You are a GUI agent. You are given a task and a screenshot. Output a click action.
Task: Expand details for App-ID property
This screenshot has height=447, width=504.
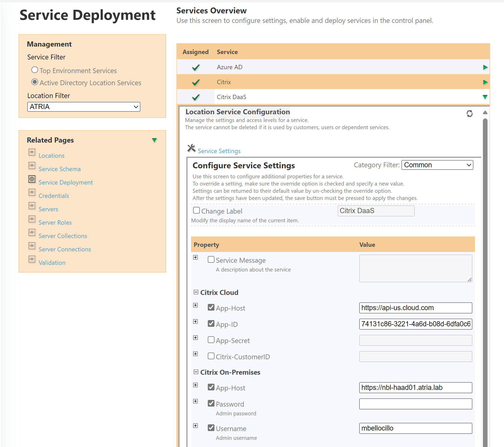point(196,322)
